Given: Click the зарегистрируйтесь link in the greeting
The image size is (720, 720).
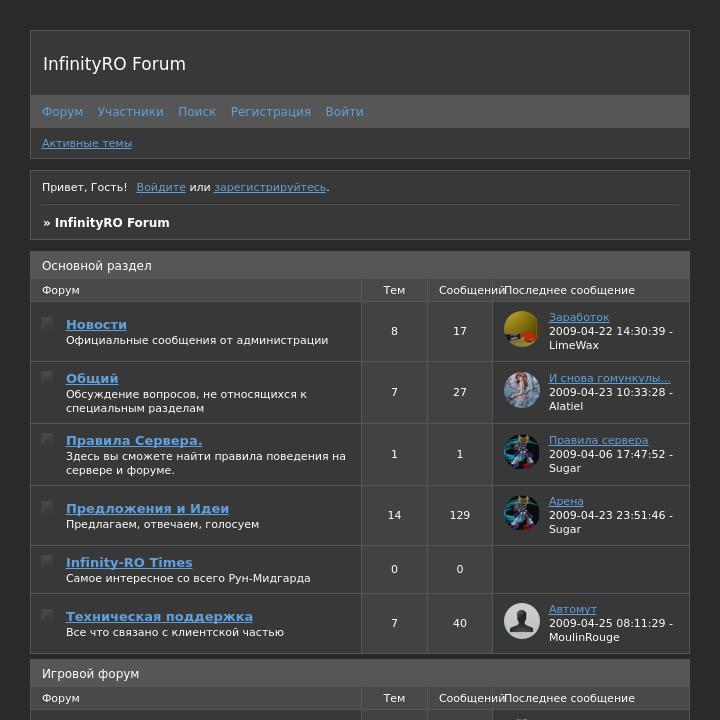Looking at the screenshot, I should click(x=269, y=187).
